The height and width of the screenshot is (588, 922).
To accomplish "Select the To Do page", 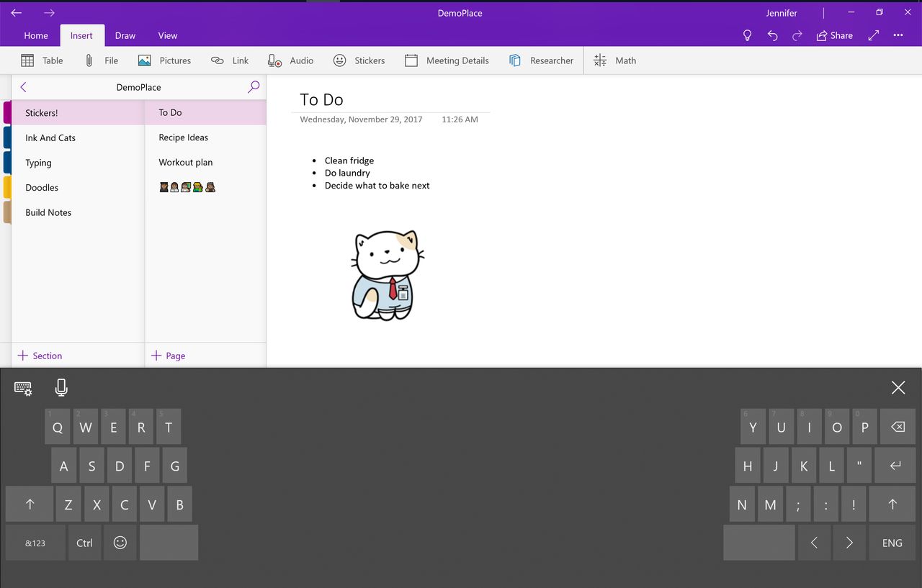I will (x=206, y=112).
